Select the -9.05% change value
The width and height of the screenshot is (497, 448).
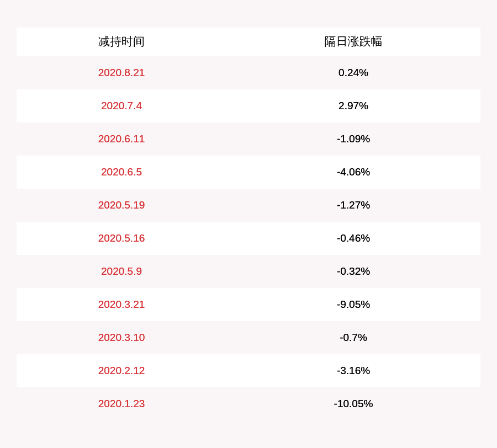click(x=353, y=305)
